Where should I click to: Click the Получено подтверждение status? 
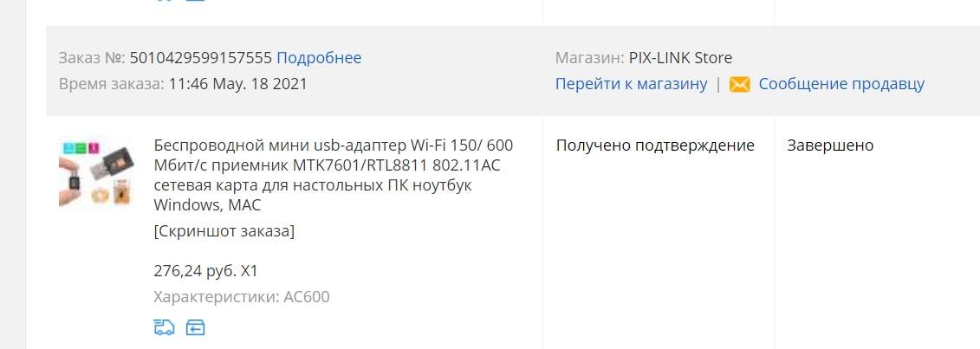tap(655, 145)
